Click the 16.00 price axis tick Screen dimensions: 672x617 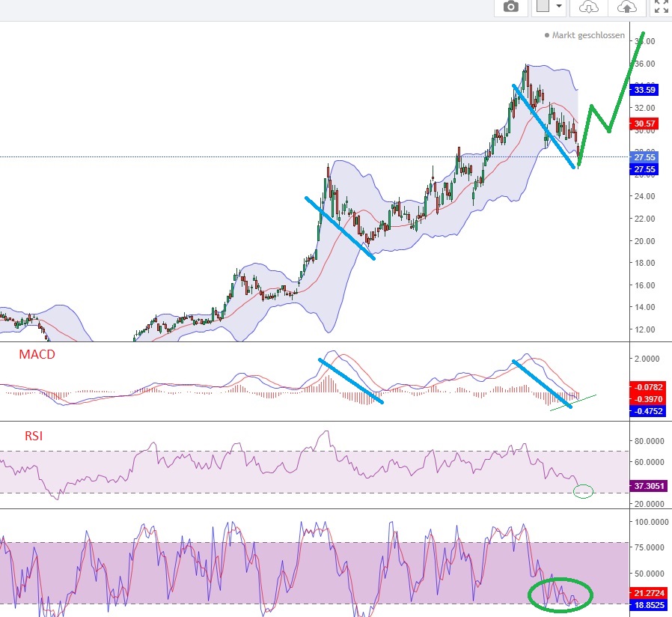tap(644, 285)
